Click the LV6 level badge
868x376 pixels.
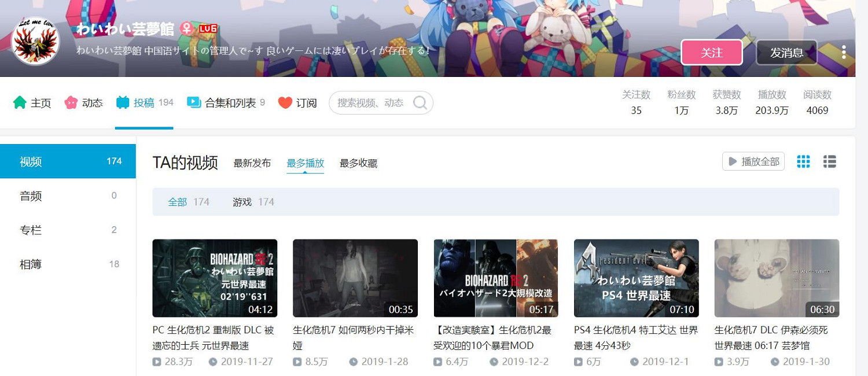tap(208, 29)
